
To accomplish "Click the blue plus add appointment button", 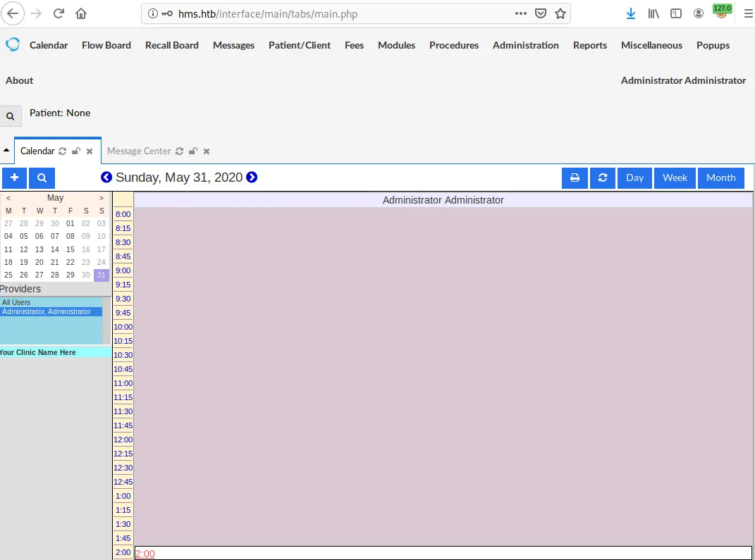I will pyautogui.click(x=14, y=178).
